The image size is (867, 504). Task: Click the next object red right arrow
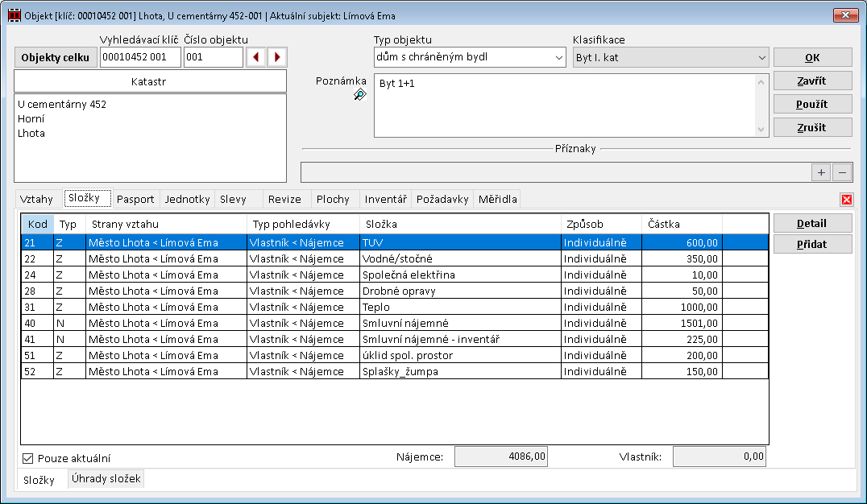click(x=277, y=57)
